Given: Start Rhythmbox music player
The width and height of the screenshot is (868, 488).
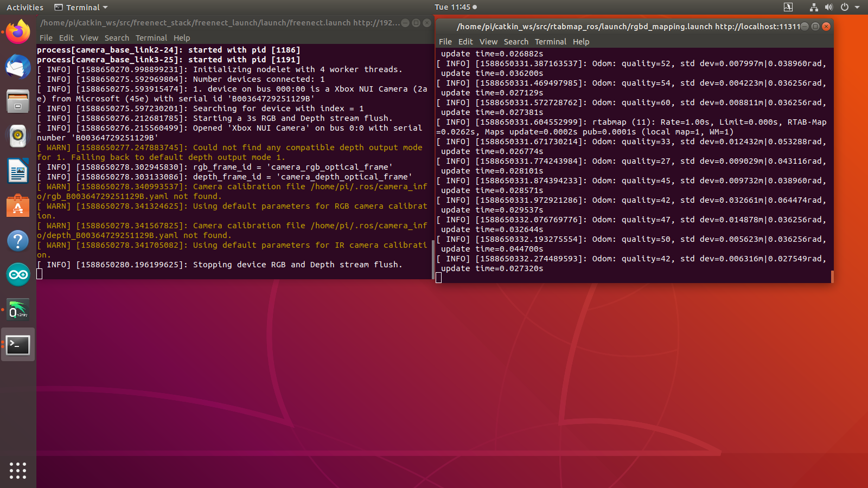Looking at the screenshot, I should click(18, 136).
